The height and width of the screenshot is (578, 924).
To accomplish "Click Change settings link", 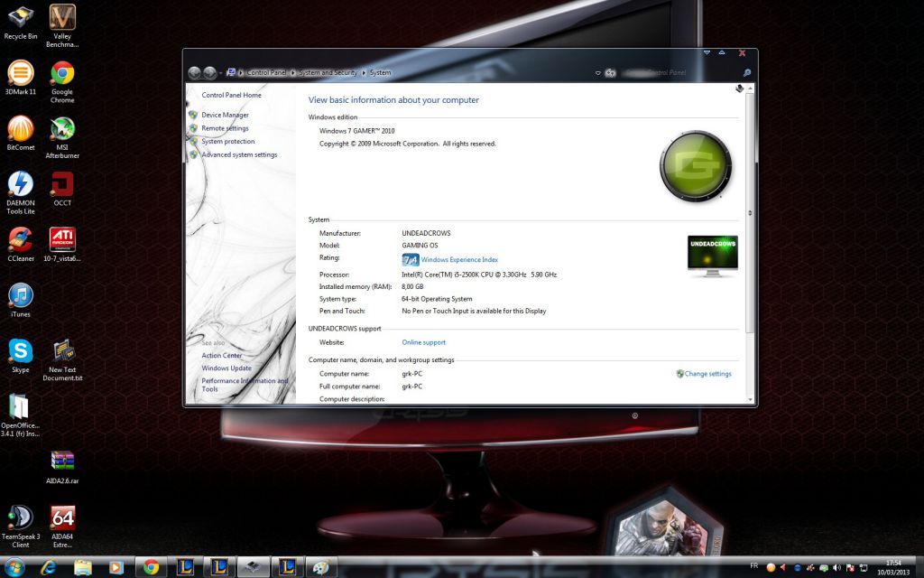I will [x=707, y=374].
